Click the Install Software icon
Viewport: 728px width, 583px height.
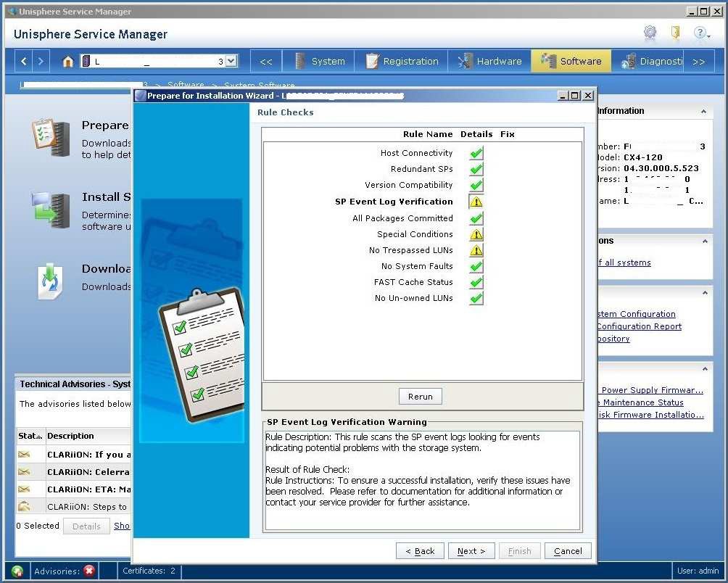click(x=51, y=210)
